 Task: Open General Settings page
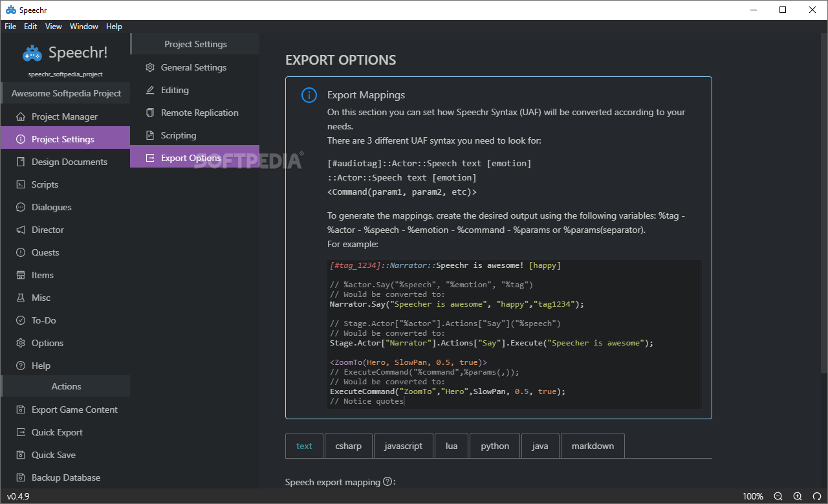pyautogui.click(x=195, y=67)
